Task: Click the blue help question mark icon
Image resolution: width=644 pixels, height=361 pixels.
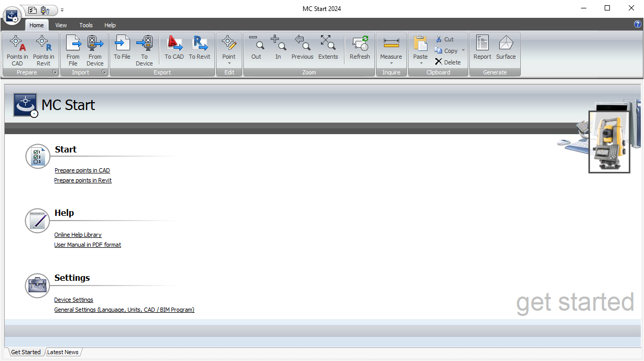Action: point(638,25)
